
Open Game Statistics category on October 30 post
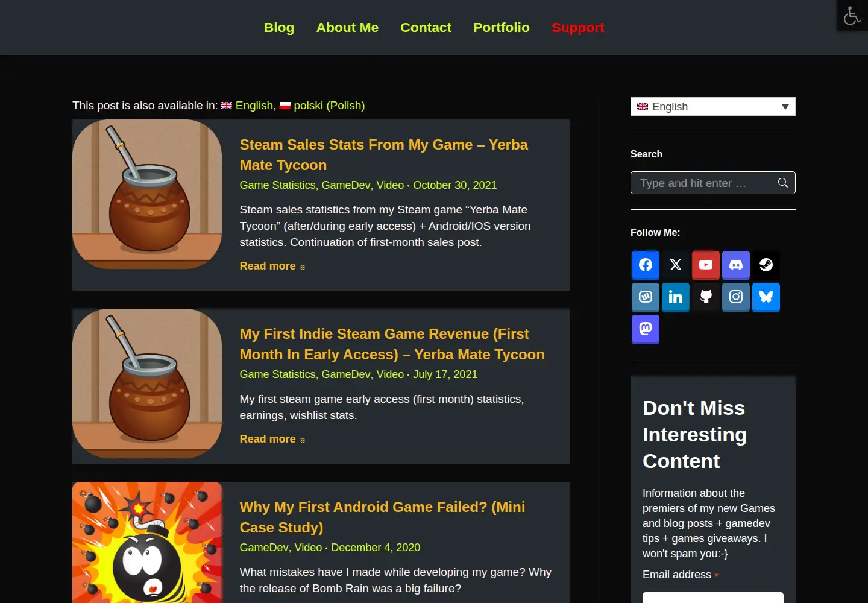[x=277, y=185]
